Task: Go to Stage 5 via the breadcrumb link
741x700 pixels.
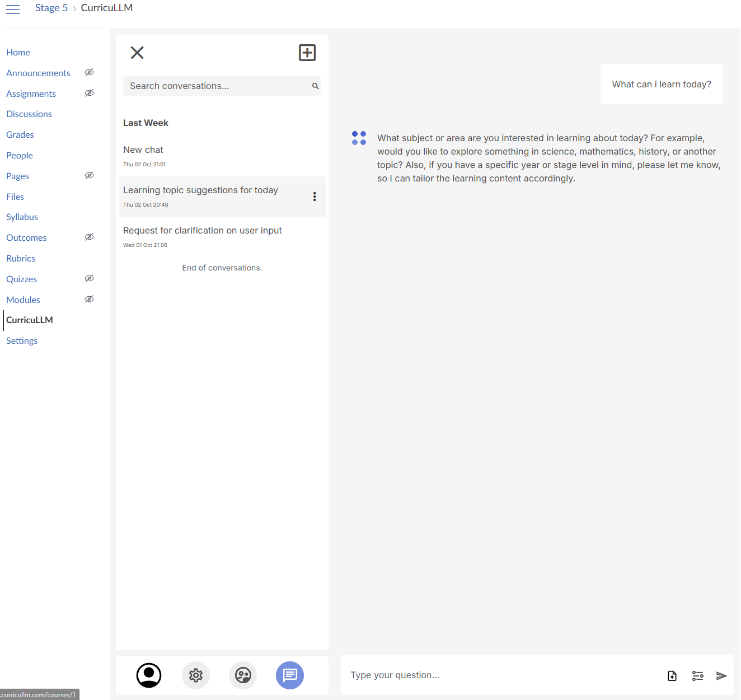Action: 51,8
